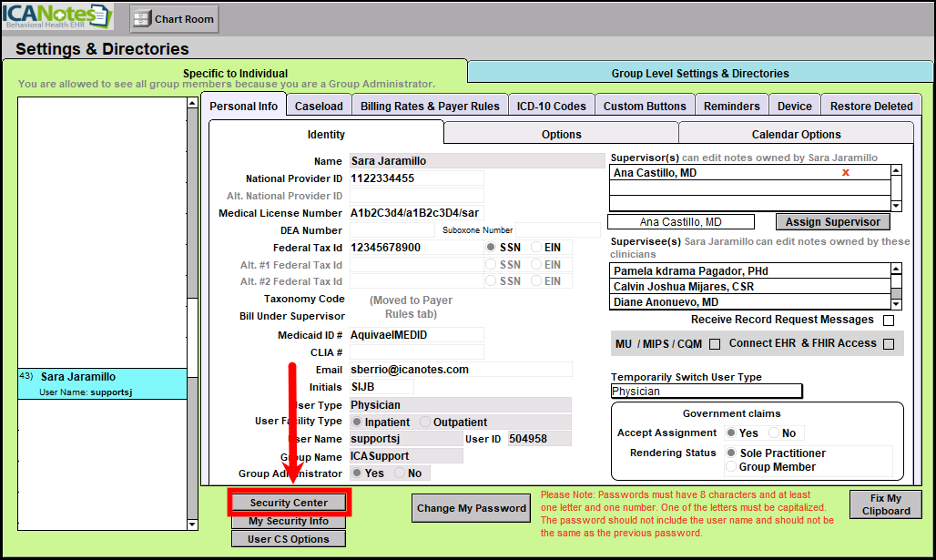Remove supervisor Ana Castillo with red X
This screenshot has width=936, height=560.
point(846,172)
